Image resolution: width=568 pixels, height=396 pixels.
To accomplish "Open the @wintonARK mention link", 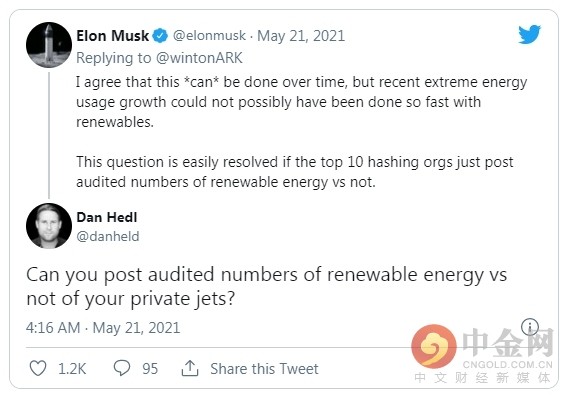I will (x=199, y=58).
